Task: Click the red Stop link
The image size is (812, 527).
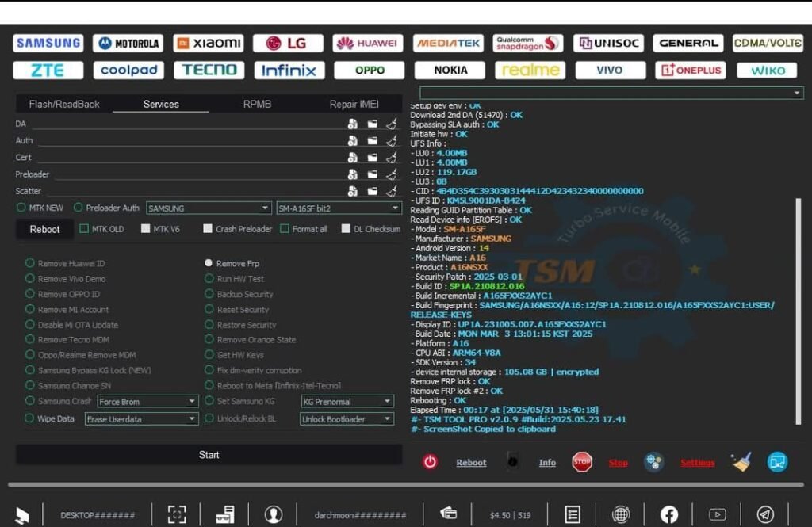Action: 619,462
